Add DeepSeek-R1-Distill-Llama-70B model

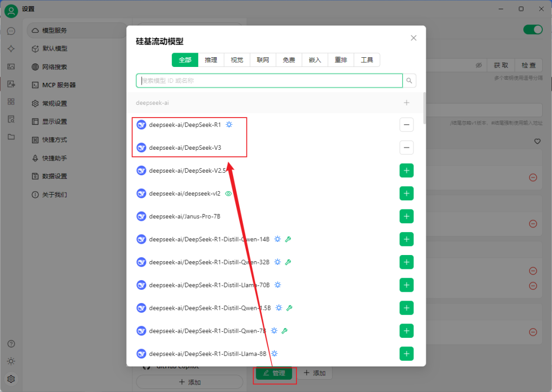pyautogui.click(x=407, y=285)
